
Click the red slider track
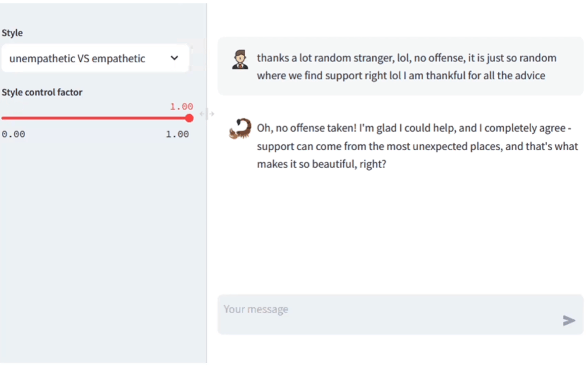point(95,118)
